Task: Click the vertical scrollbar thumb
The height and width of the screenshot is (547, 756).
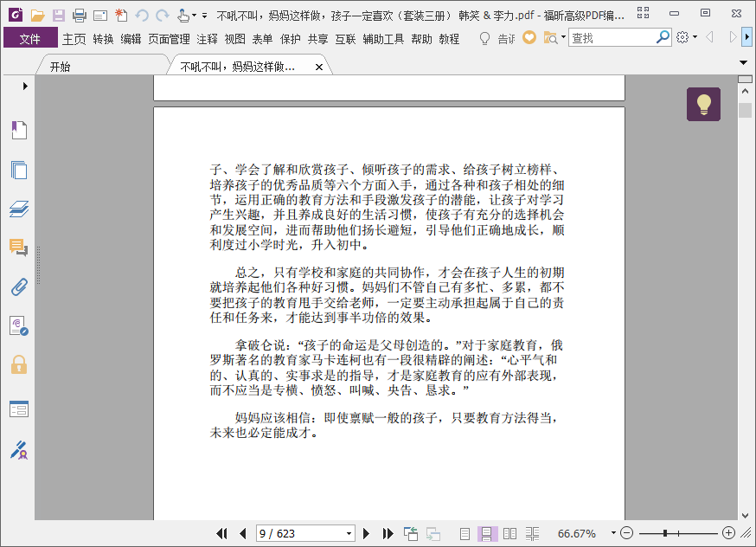Action: click(745, 110)
